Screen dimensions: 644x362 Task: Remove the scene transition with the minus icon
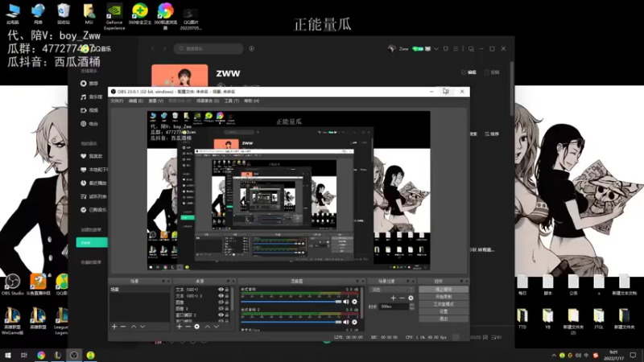pyautogui.click(x=402, y=298)
